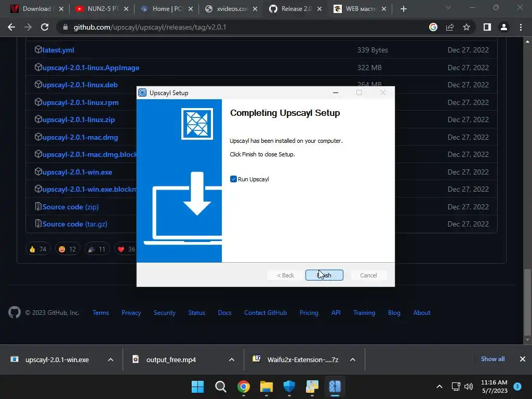The width and height of the screenshot is (532, 399).
Task: Download upscayl-2.0.1-win.exe asset
Action: (x=77, y=172)
